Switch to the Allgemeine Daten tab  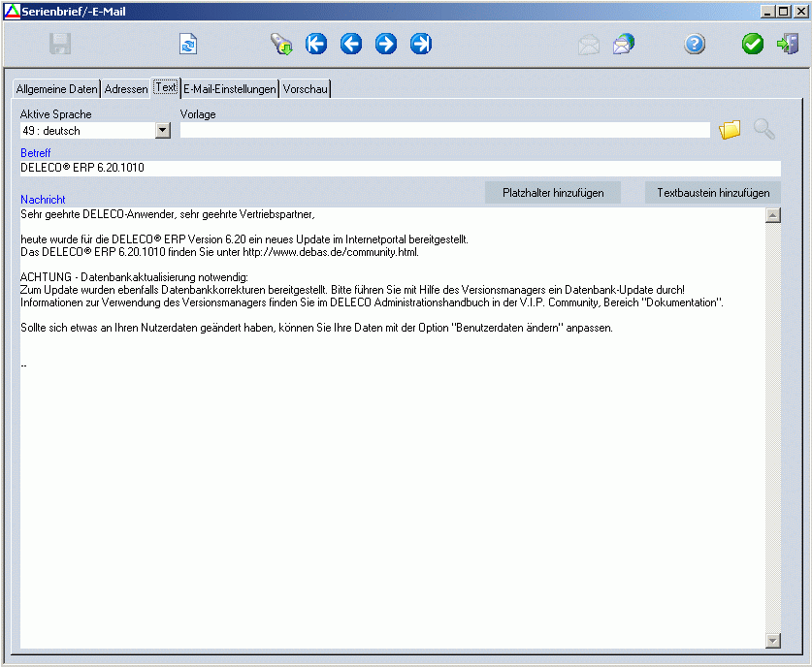pos(56,89)
